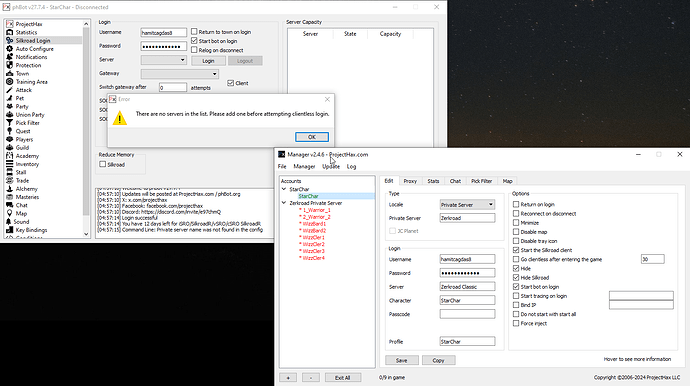Open Auto Configure gear icon in sidebar
This screenshot has height=386, width=690.
[x=10, y=49]
